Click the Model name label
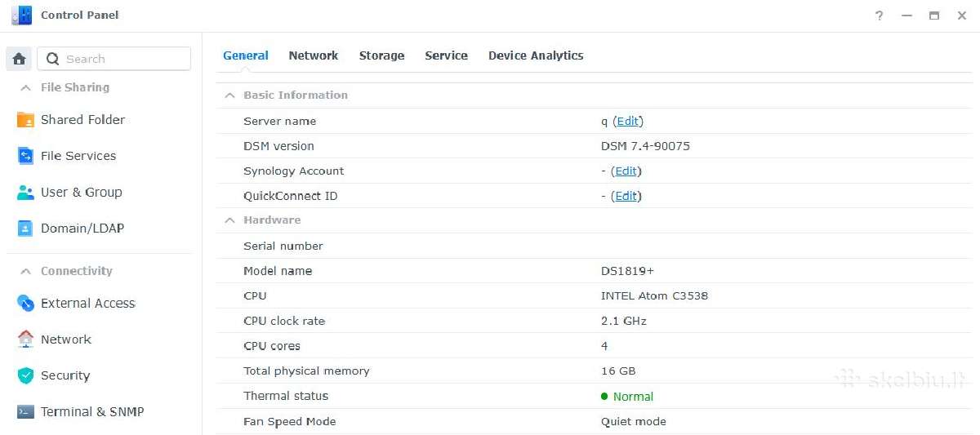 [x=278, y=271]
